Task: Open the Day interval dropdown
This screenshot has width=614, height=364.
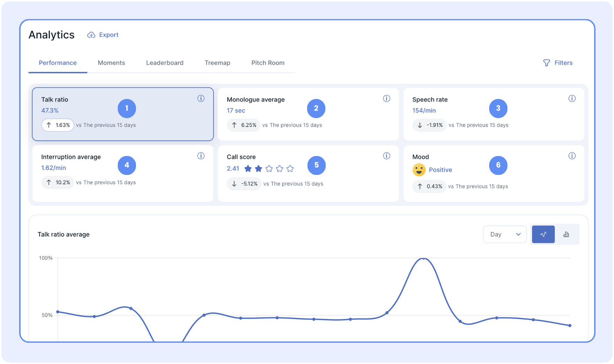Action: (504, 234)
